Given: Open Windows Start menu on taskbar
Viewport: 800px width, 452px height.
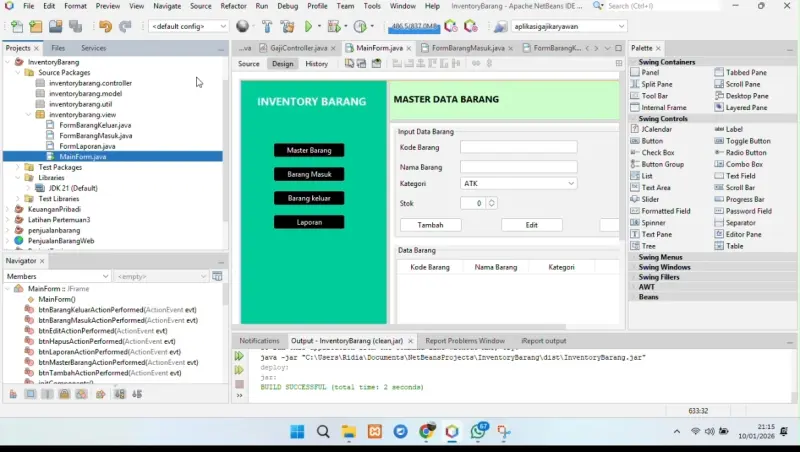Looking at the screenshot, I should tap(297, 432).
